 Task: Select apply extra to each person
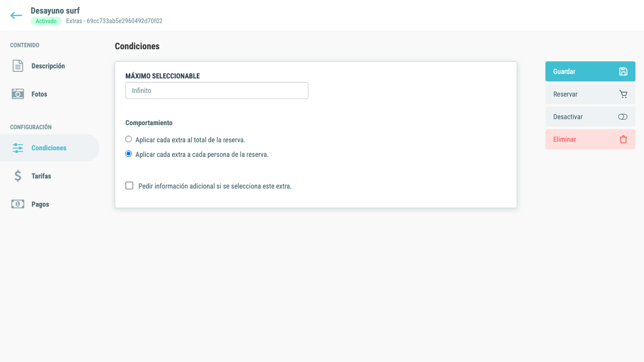point(128,154)
